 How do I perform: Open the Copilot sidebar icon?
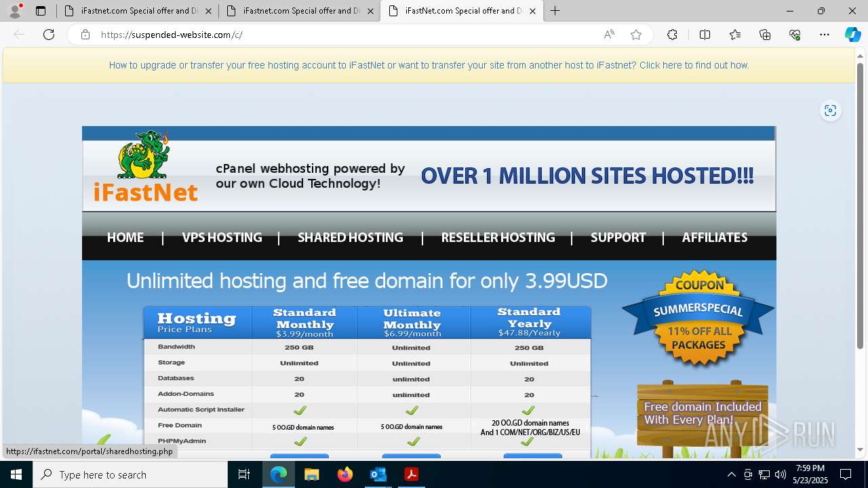(852, 35)
